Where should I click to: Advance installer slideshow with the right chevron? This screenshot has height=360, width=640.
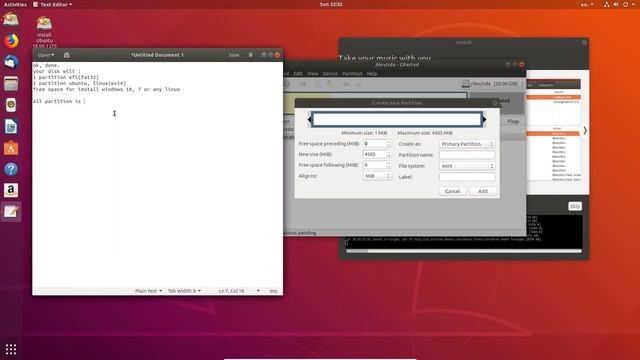click(x=585, y=131)
